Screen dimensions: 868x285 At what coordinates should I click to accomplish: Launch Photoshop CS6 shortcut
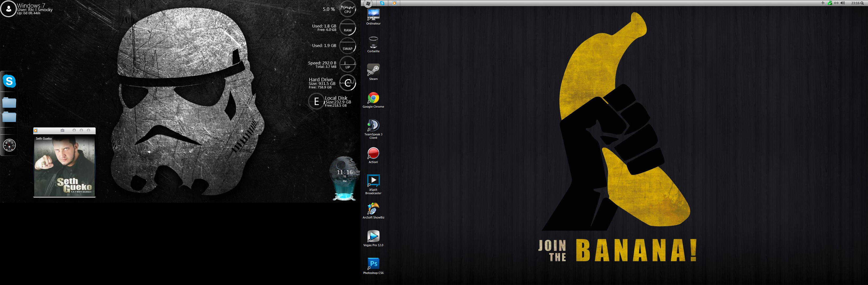pyautogui.click(x=373, y=266)
